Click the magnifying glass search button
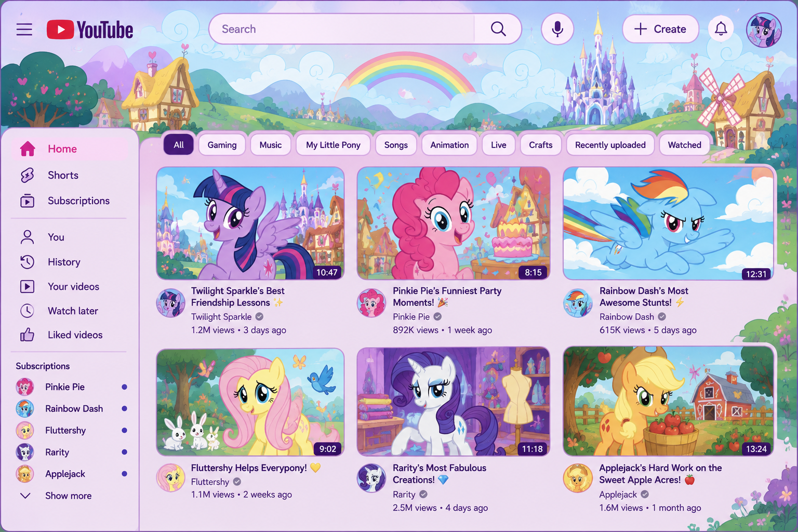Viewport: 798px width, 532px height. tap(498, 29)
